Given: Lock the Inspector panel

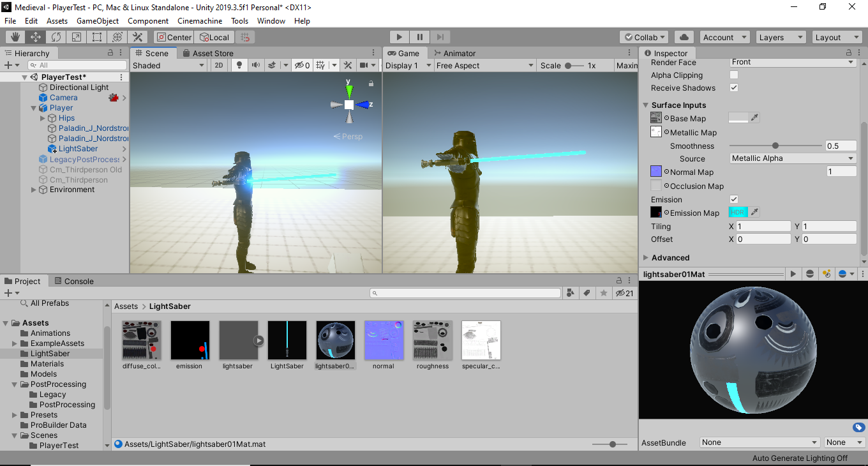Looking at the screenshot, I should (x=849, y=53).
